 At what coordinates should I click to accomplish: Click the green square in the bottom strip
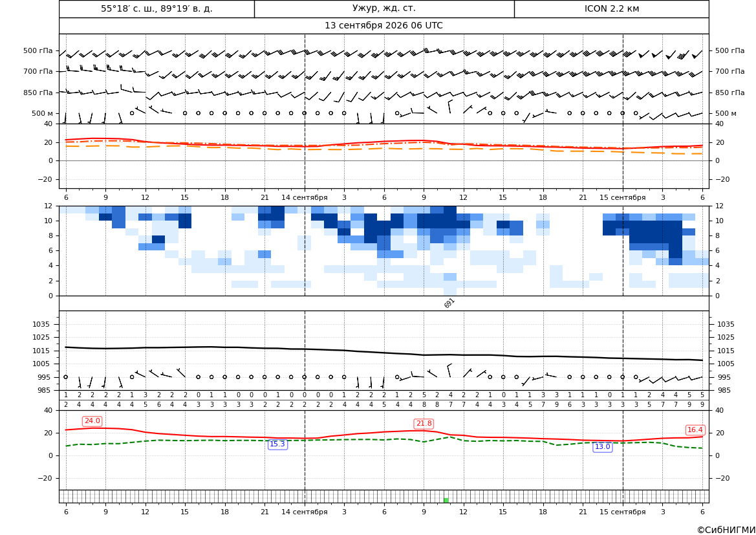tap(446, 500)
